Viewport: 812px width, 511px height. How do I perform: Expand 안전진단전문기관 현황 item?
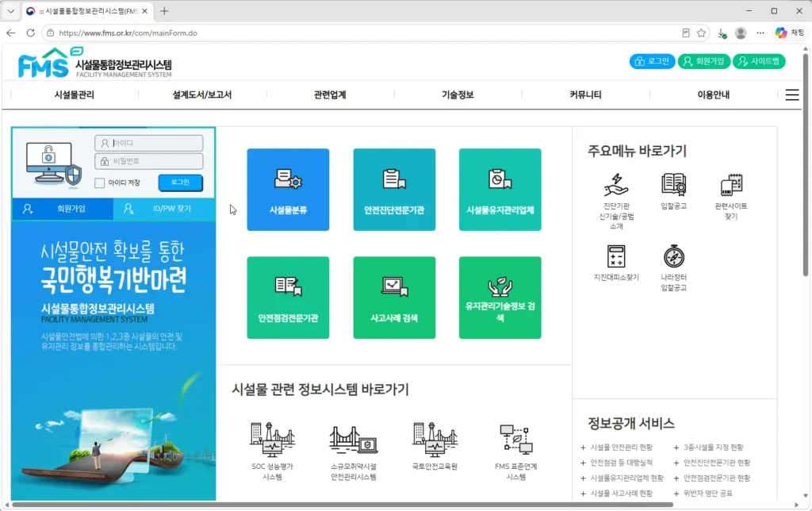[x=712, y=463]
